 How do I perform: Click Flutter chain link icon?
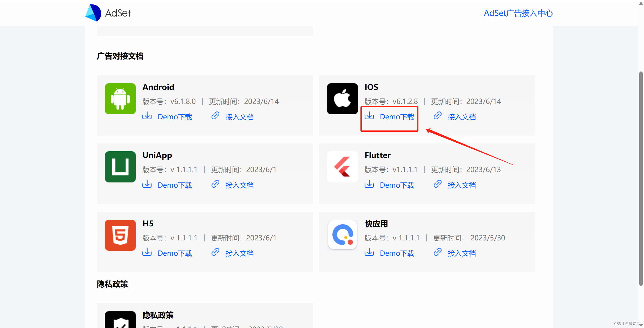tap(438, 184)
